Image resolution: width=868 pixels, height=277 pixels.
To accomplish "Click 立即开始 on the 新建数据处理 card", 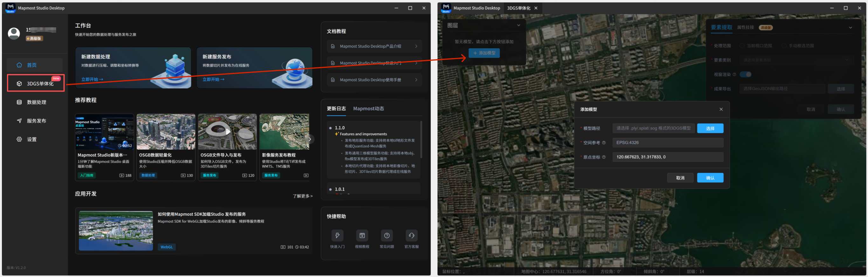I will (x=92, y=79).
